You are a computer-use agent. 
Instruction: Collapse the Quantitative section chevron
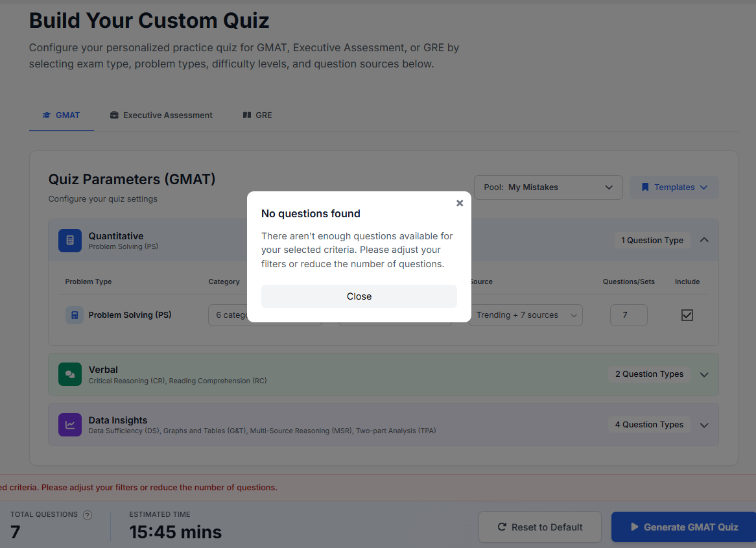[705, 240]
